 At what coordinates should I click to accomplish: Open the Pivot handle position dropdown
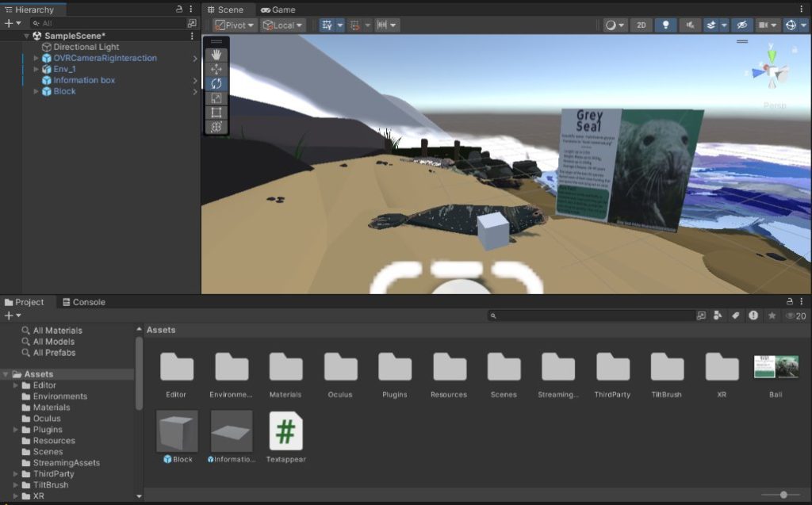tap(235, 25)
